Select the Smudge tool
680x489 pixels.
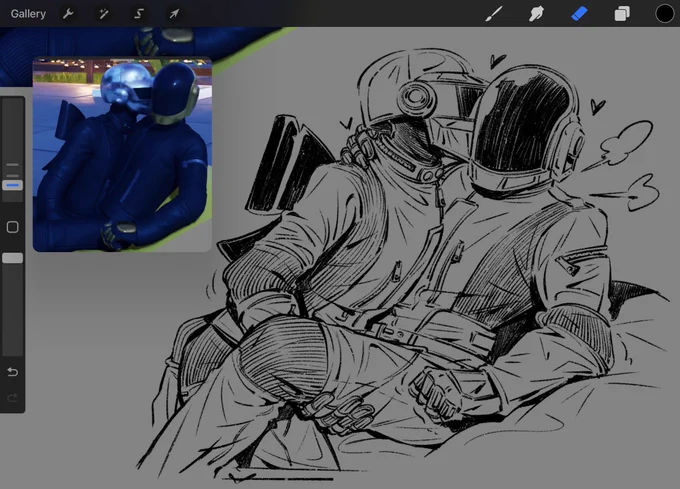pos(536,14)
